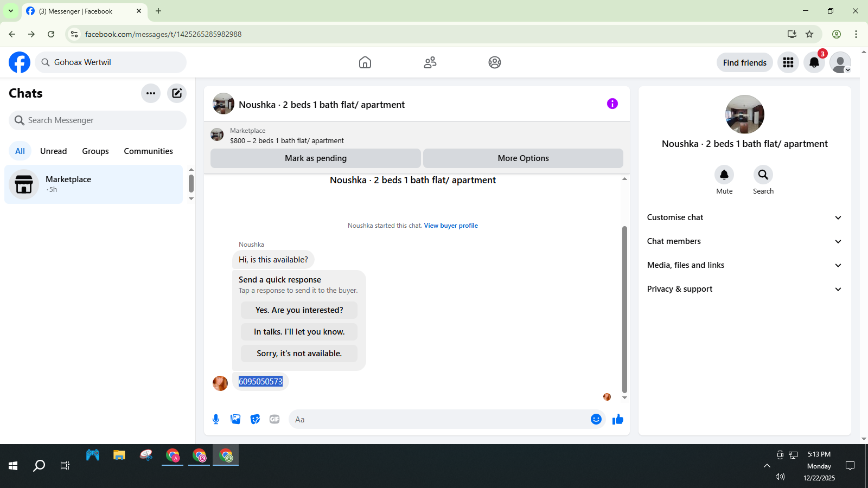Send a thumbs-up like

[618, 419]
